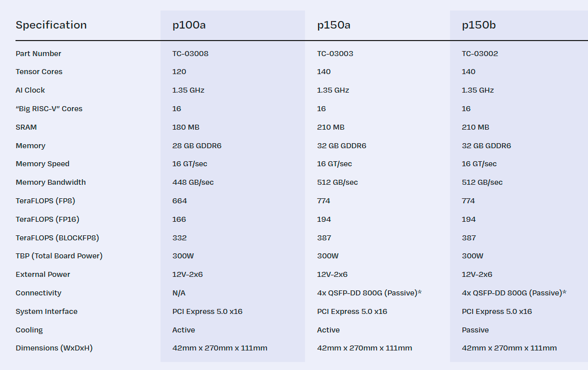This screenshot has height=370, width=588.
Task: Click the Dimensions (WxDxH) row label
Action: tap(54, 348)
